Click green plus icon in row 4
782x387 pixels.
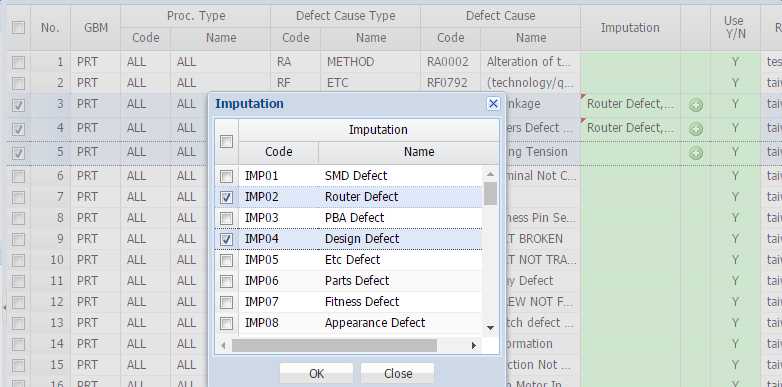click(696, 129)
